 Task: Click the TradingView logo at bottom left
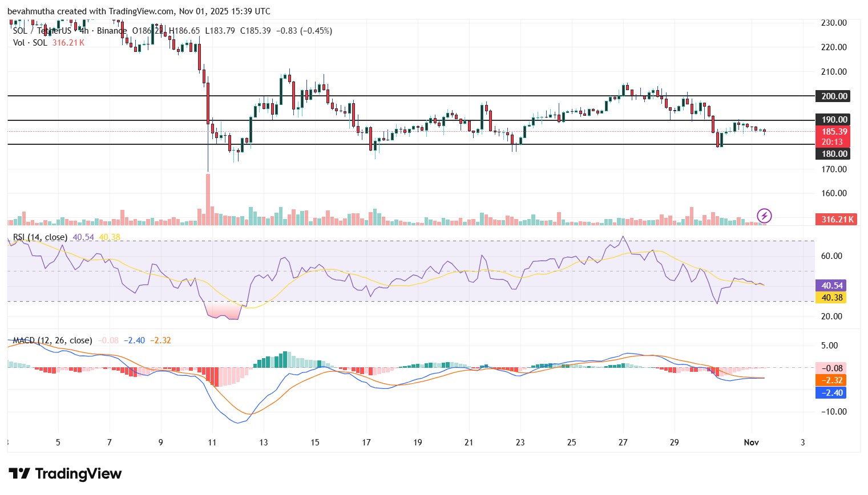point(65,474)
